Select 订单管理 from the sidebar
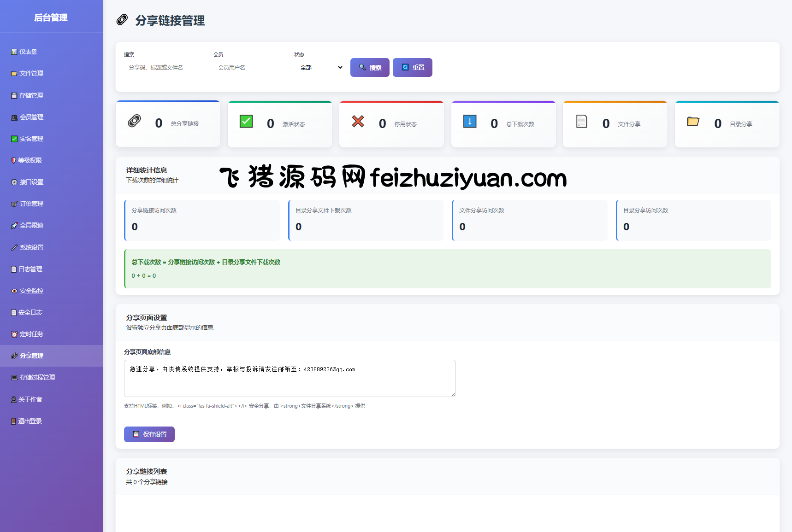This screenshot has height=532, width=792. tap(31, 204)
